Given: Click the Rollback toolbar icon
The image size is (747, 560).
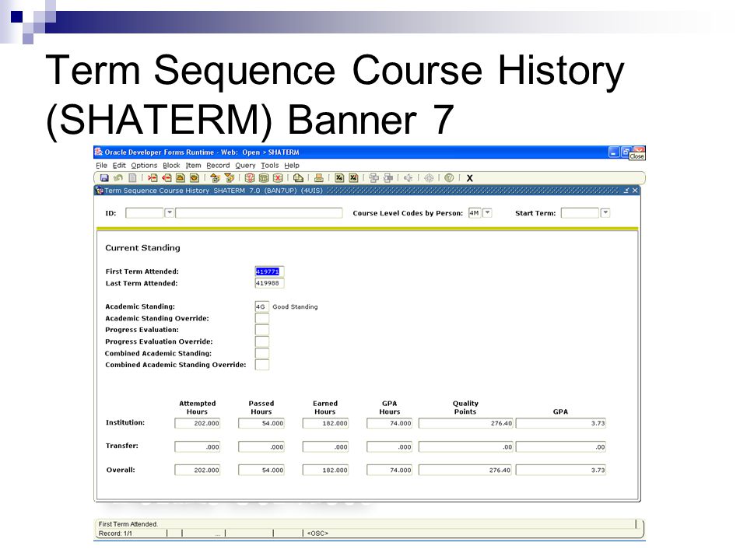Looking at the screenshot, I should (x=118, y=178).
